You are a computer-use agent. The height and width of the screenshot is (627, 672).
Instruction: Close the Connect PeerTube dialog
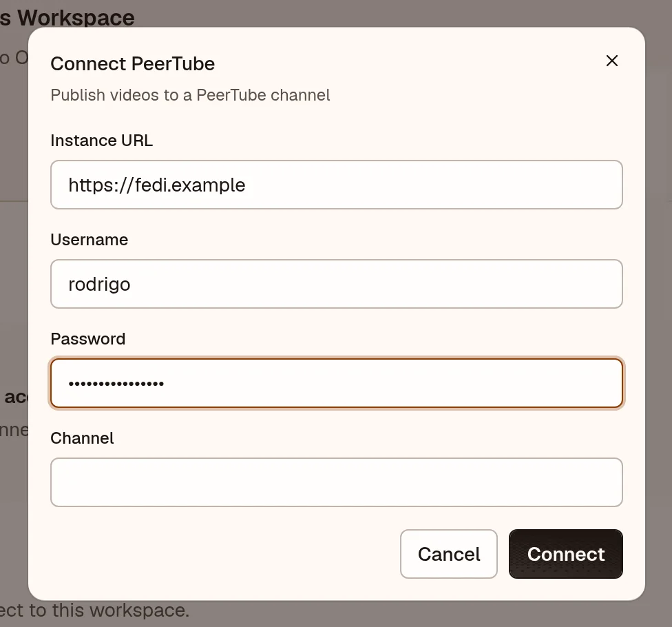click(611, 61)
